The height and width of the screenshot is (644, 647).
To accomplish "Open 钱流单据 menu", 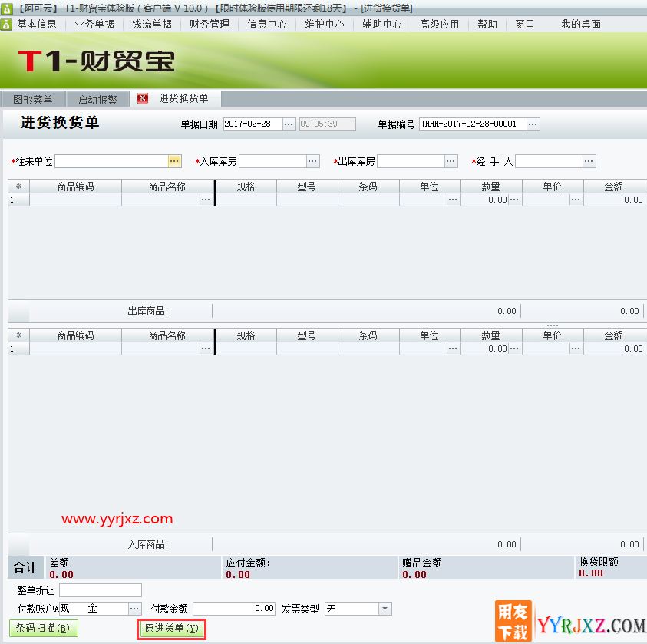I will [x=152, y=25].
